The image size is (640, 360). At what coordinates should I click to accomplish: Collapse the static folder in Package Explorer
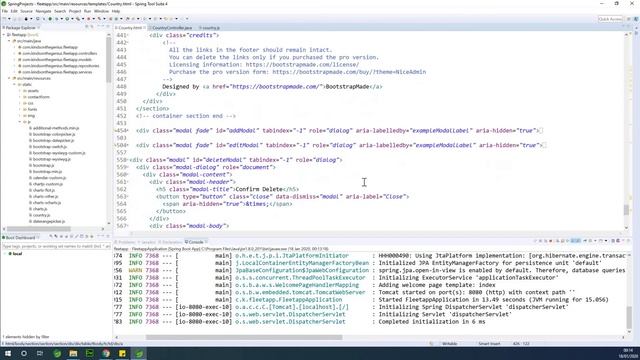[x=14, y=84]
